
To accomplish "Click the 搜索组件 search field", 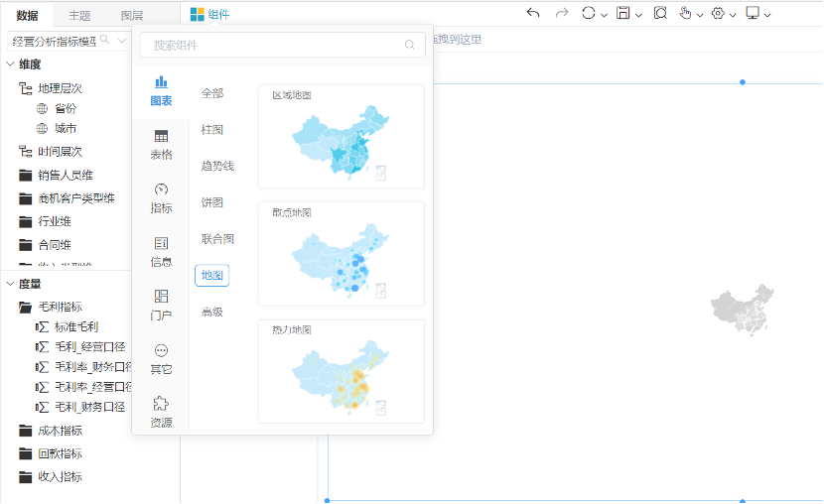I will tap(283, 46).
